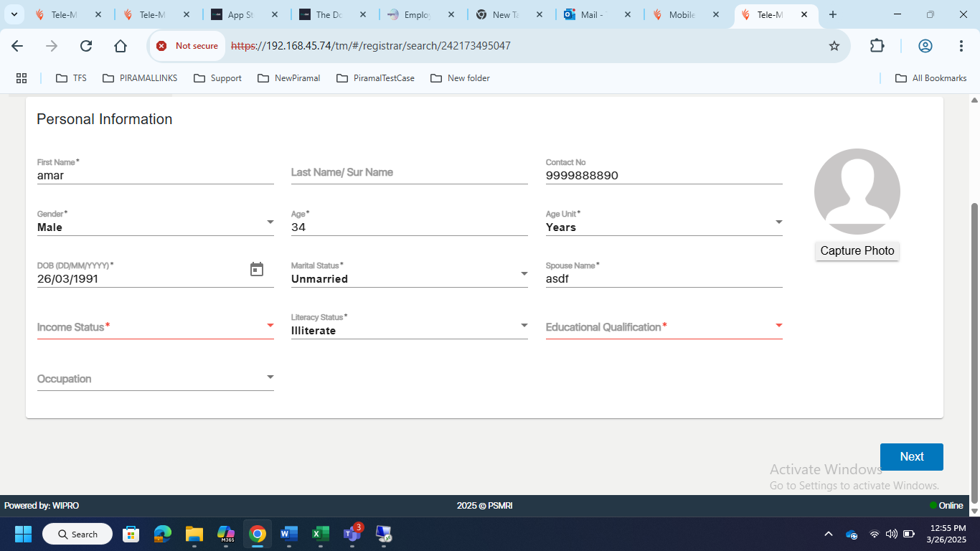This screenshot has width=980, height=551.
Task: Open Chrome's three-dot menu
Action: [961, 46]
